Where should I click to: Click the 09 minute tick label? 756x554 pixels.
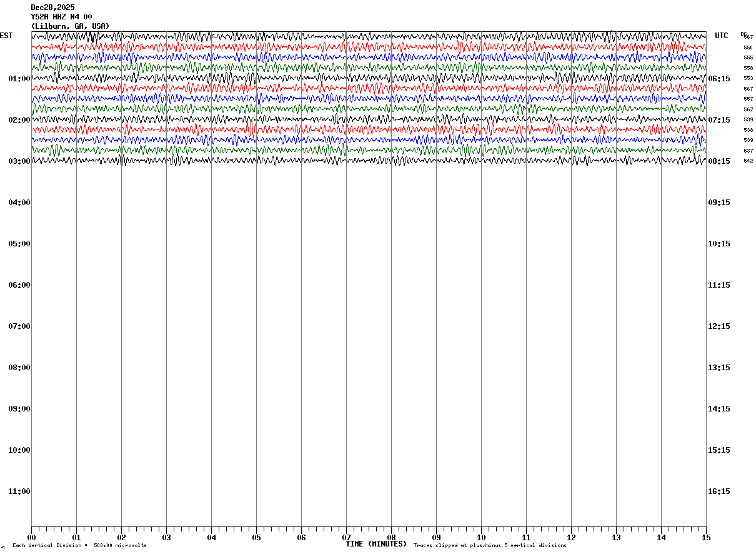pyautogui.click(x=436, y=538)
